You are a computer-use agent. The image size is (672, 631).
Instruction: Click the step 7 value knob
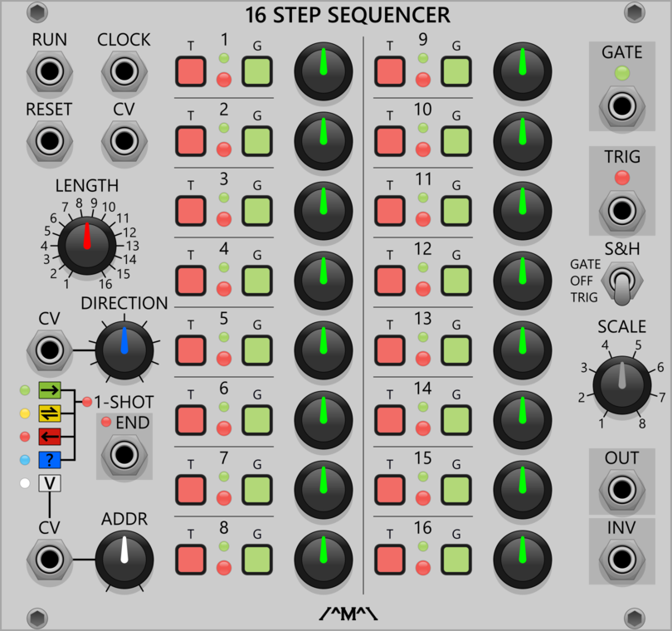pos(324,490)
